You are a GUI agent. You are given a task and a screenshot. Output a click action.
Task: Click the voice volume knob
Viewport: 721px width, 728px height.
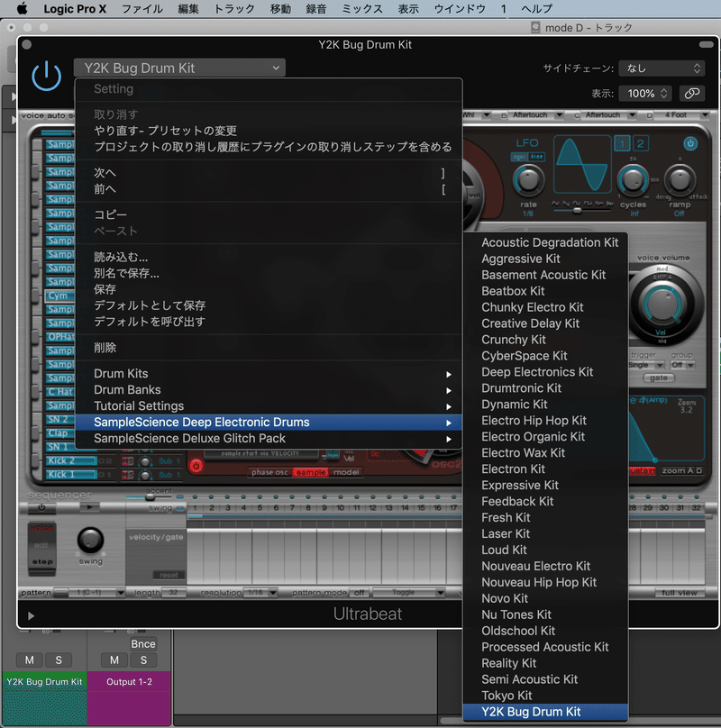coord(661,305)
